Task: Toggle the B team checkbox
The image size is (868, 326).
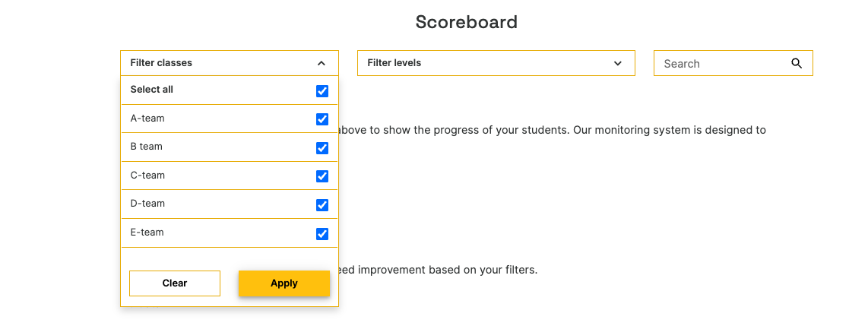Action: [322, 148]
